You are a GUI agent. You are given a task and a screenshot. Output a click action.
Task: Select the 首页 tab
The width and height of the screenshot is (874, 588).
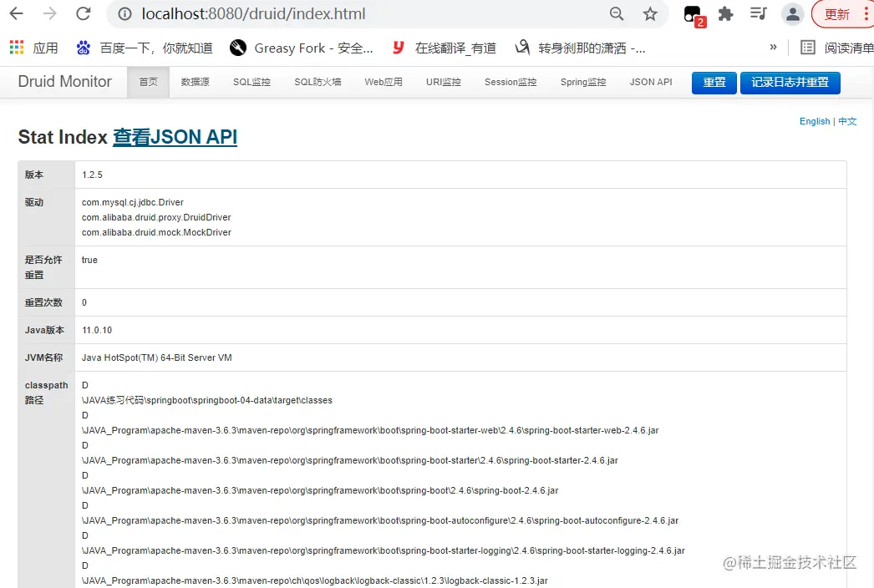(x=148, y=82)
